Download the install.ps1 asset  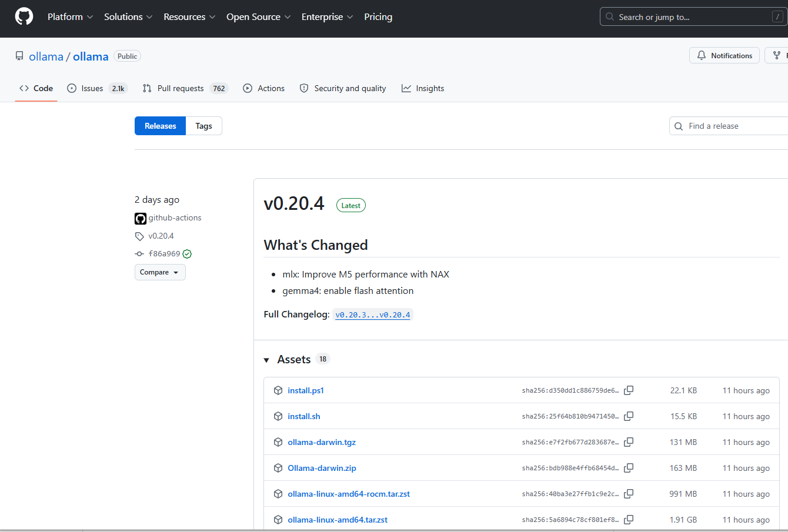[x=306, y=390]
